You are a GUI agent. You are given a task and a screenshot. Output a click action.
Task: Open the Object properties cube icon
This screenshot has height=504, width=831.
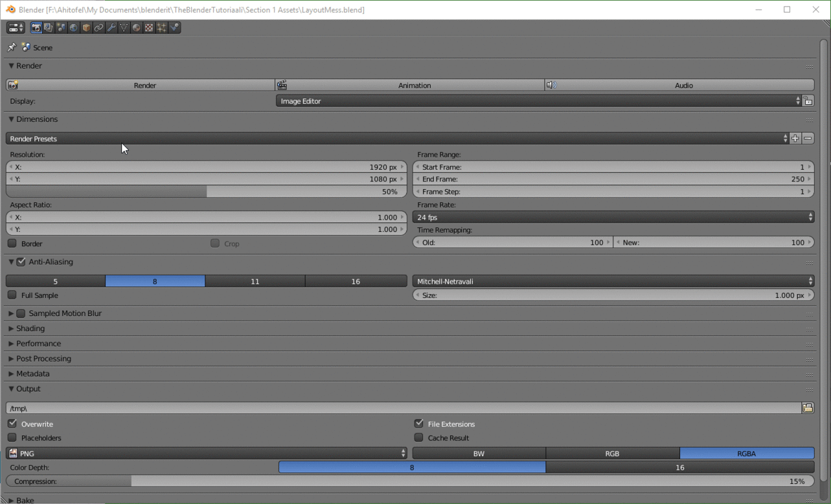click(x=86, y=28)
